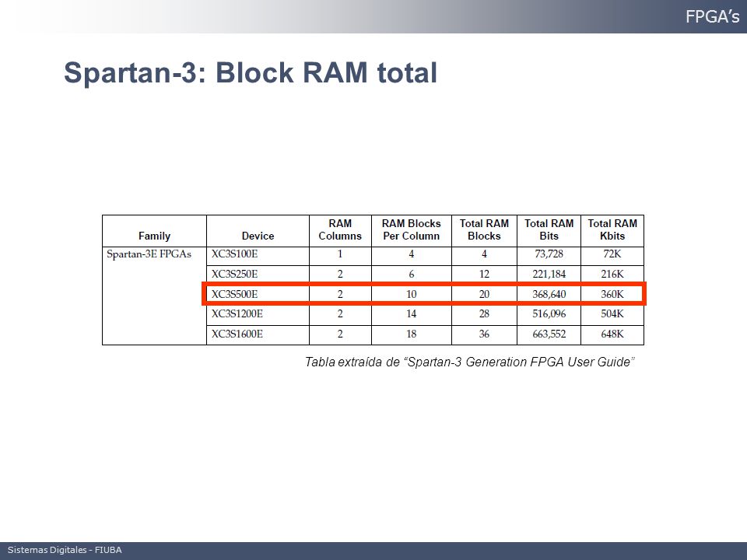Click the 'Sistemas Digitales - FIUBA' footer text
Screen dimensions: 747x560
click(x=65, y=550)
